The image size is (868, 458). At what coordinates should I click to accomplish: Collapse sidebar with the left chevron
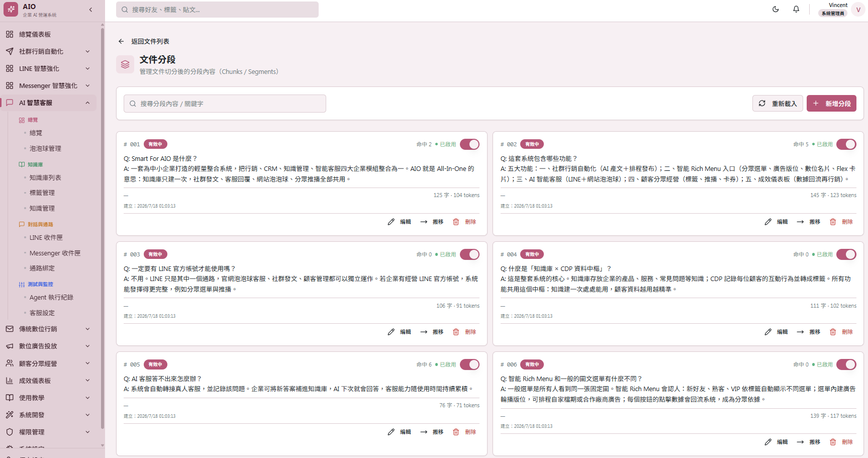pyautogui.click(x=90, y=10)
